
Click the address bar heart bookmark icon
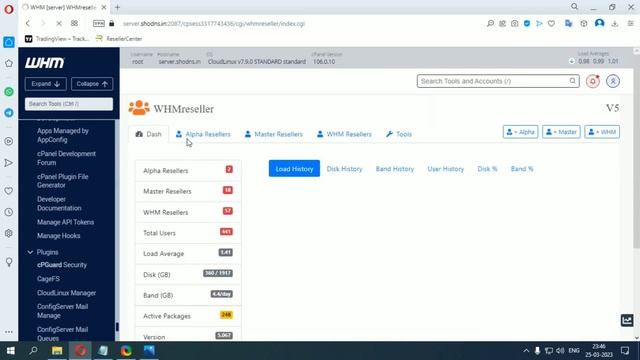click(551, 24)
